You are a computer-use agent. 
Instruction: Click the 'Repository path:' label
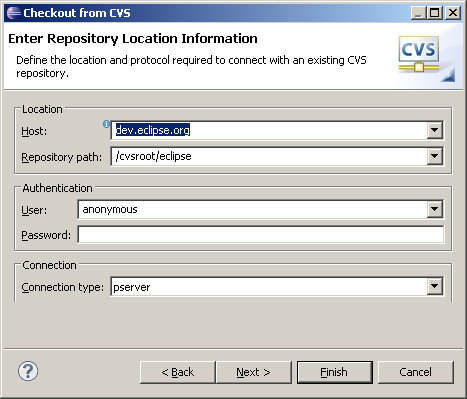point(62,157)
